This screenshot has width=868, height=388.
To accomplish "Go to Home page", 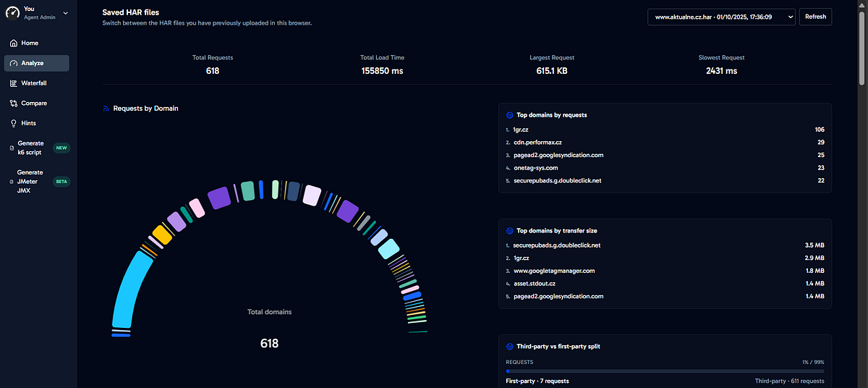I will point(37,43).
